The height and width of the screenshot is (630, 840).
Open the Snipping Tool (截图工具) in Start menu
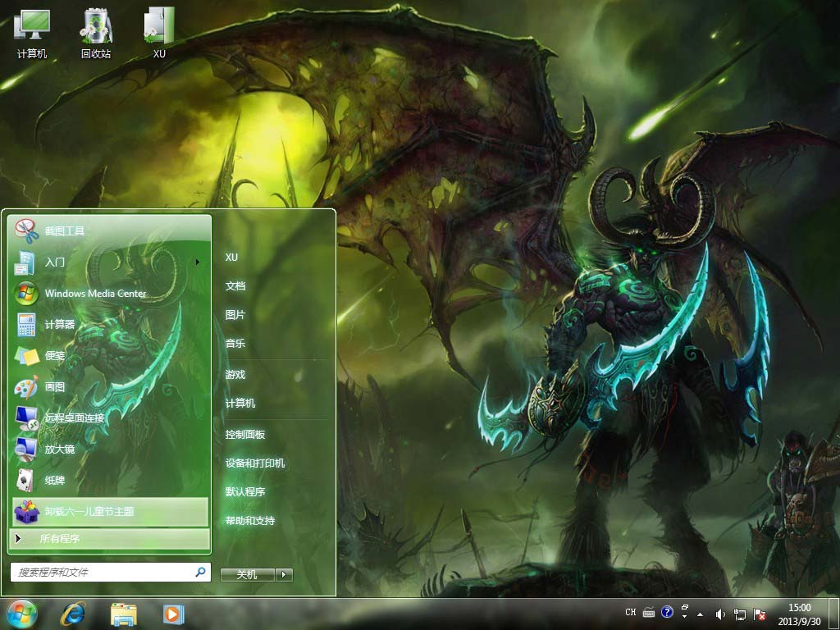point(64,231)
